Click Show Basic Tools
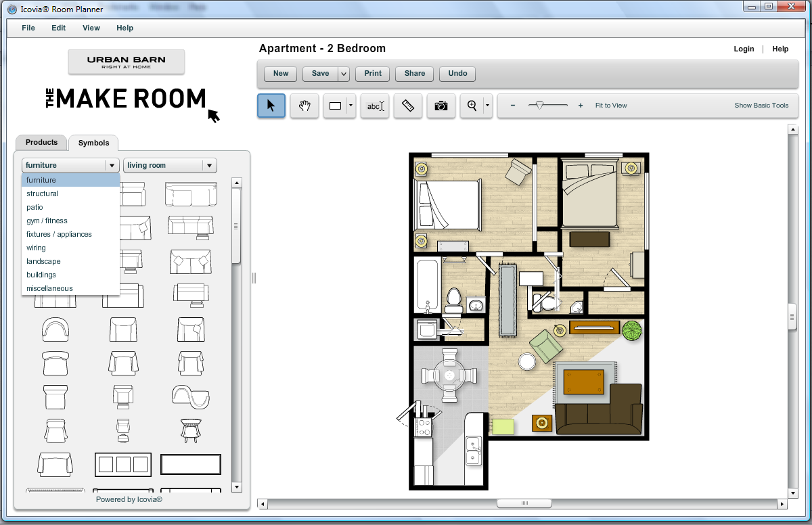This screenshot has width=812, height=525. click(x=762, y=106)
